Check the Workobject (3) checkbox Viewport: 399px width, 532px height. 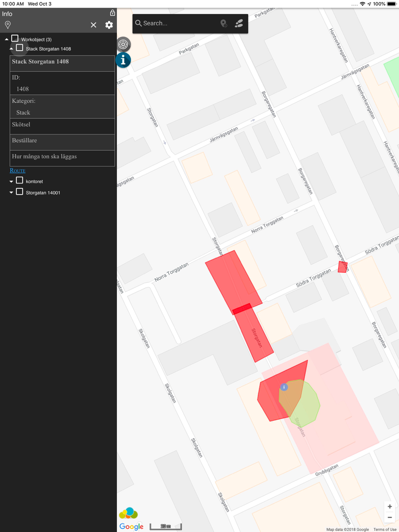click(15, 38)
